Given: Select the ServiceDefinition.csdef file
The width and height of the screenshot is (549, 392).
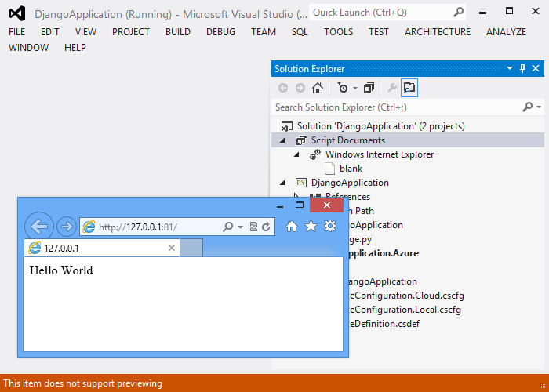Looking at the screenshot, I should click(384, 324).
